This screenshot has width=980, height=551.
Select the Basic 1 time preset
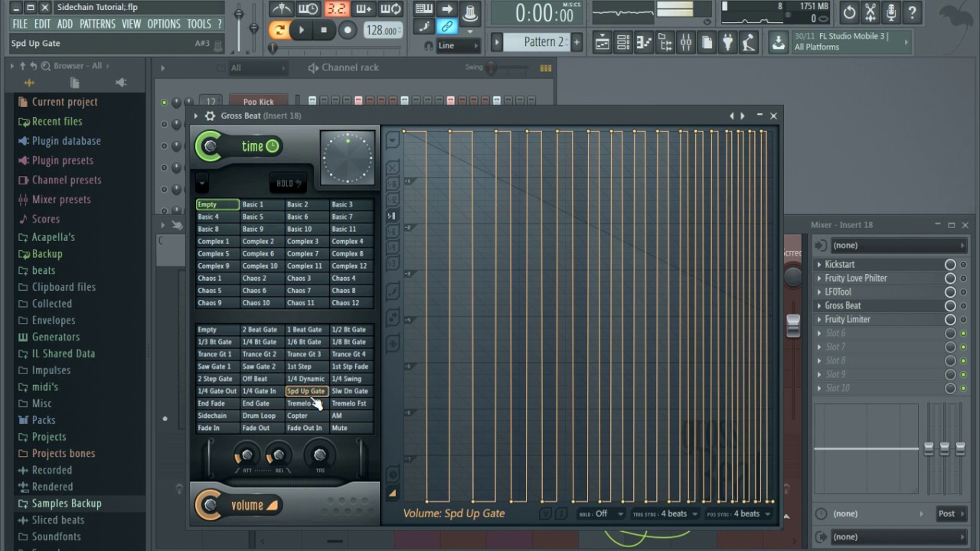coord(262,204)
